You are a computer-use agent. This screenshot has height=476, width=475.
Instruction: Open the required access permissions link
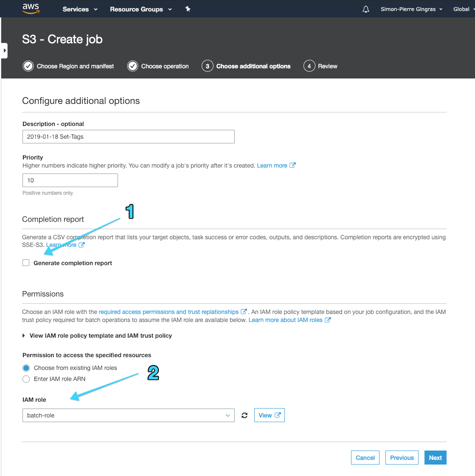click(x=169, y=311)
